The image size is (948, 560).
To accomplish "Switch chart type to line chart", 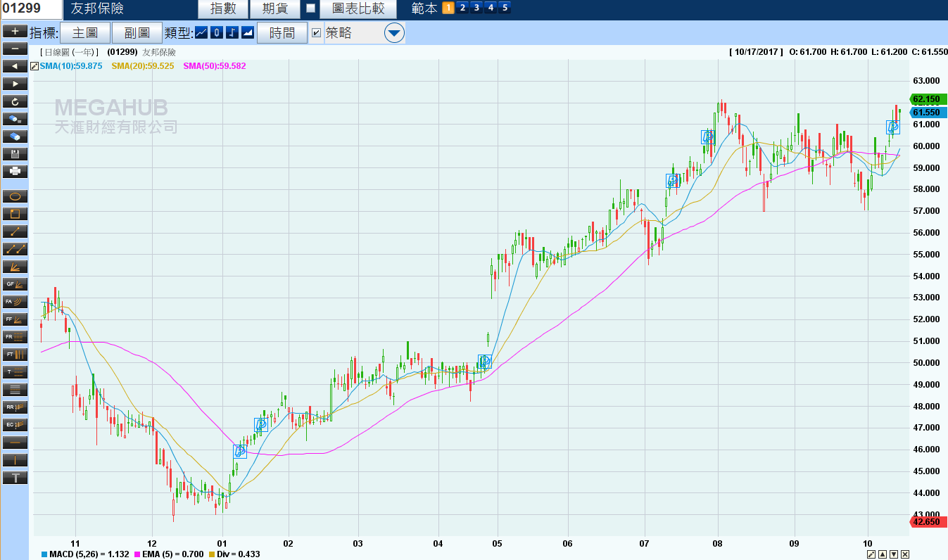I will [201, 32].
